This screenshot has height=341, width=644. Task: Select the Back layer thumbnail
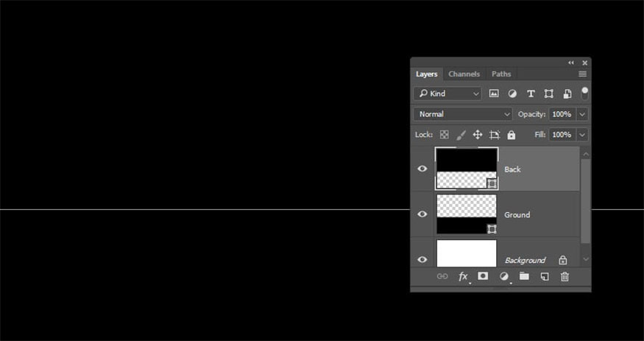coord(467,169)
